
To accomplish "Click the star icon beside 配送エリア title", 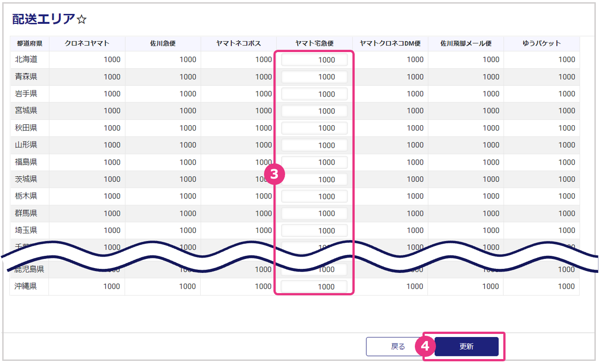I will click(x=82, y=20).
